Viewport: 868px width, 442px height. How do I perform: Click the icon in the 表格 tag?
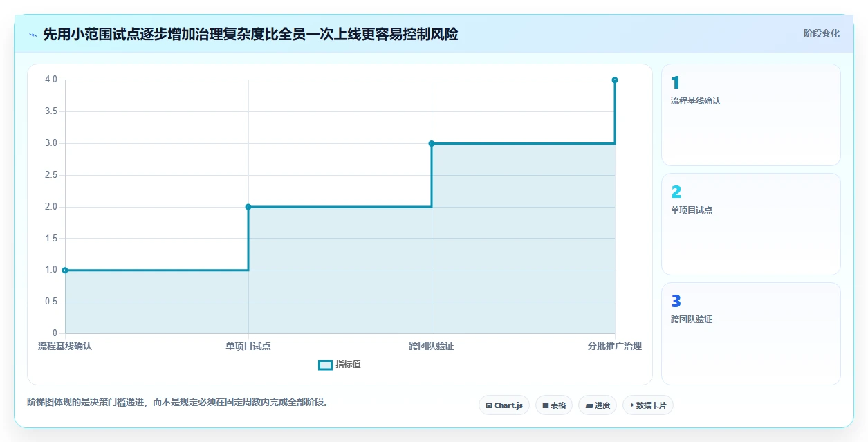coord(545,406)
